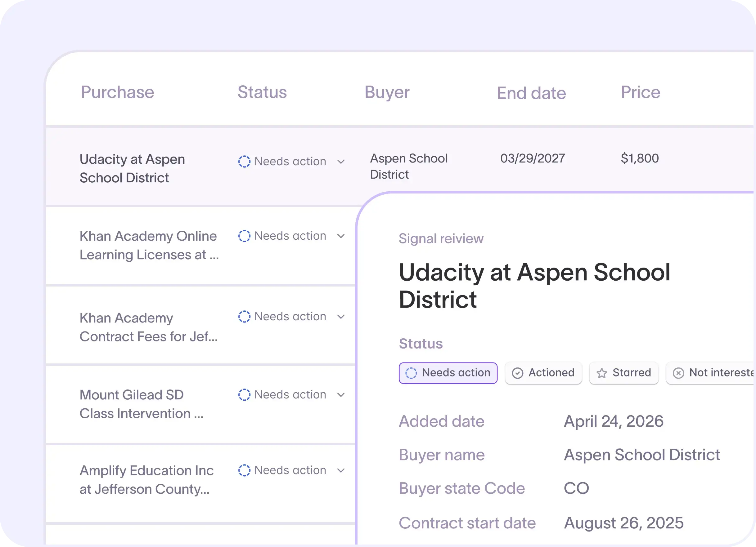Viewport: 756px width, 547px height.
Task: Click the x-circle icon on the Not interested chip
Action: point(678,373)
